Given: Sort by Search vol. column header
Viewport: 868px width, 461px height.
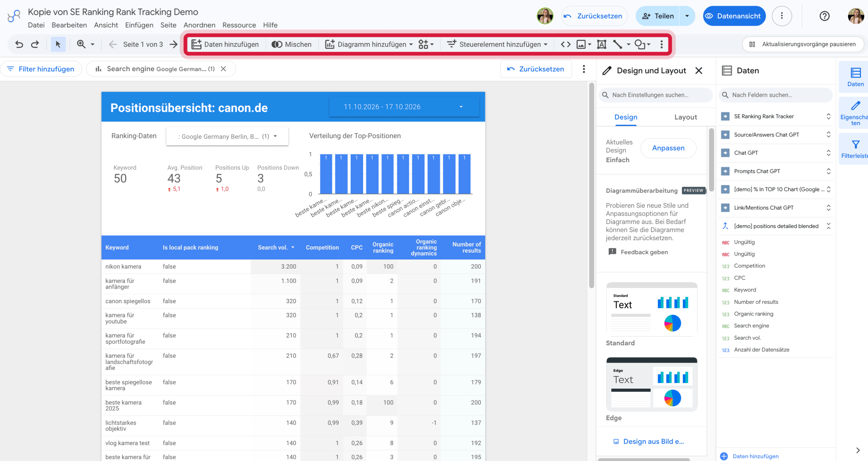Looking at the screenshot, I should (276, 248).
